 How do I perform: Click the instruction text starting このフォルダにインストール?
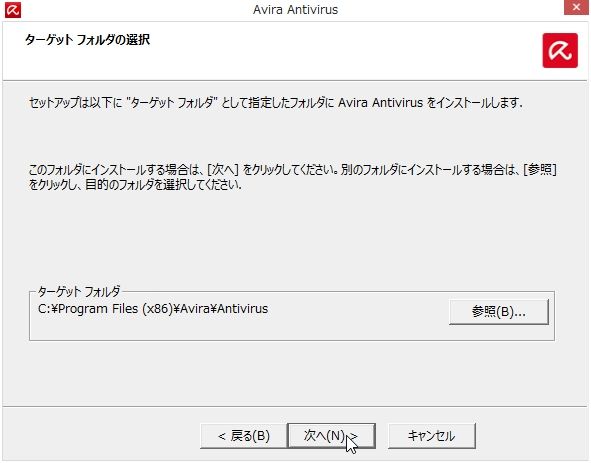coord(292,177)
